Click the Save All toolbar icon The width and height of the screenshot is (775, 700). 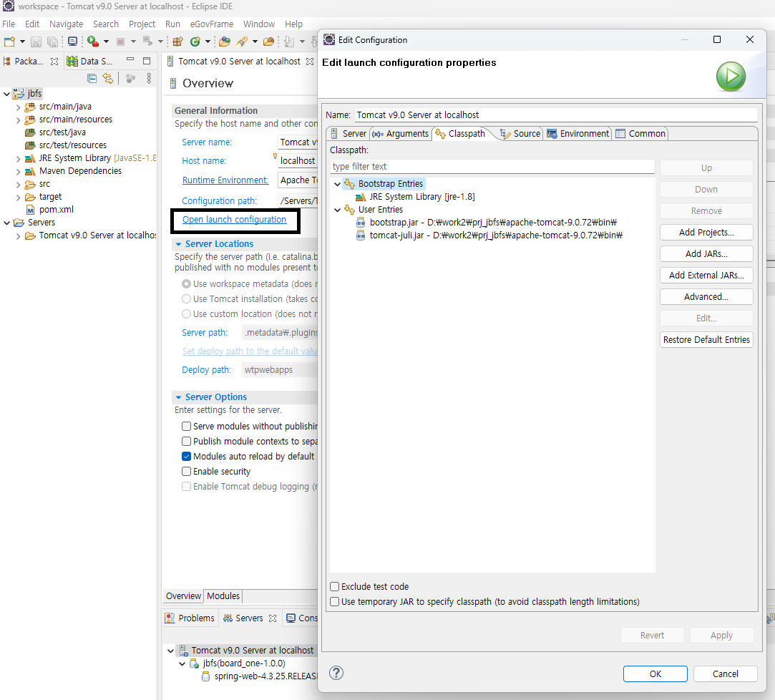coord(52,42)
